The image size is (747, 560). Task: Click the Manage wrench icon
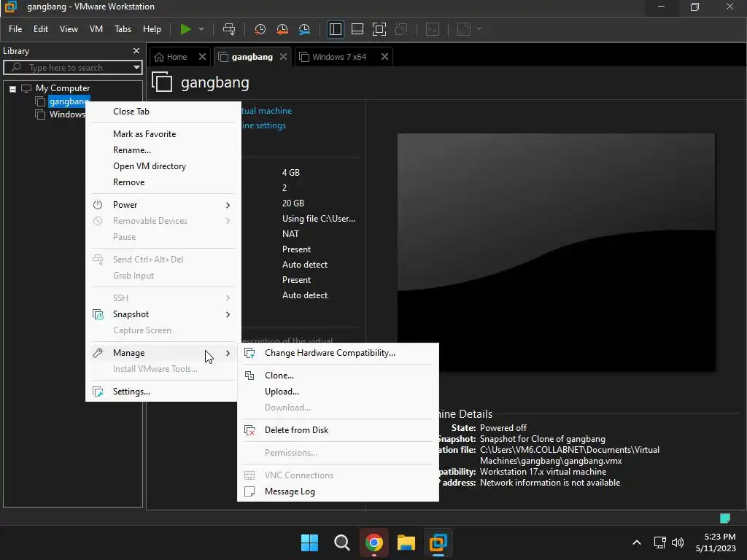click(x=98, y=353)
